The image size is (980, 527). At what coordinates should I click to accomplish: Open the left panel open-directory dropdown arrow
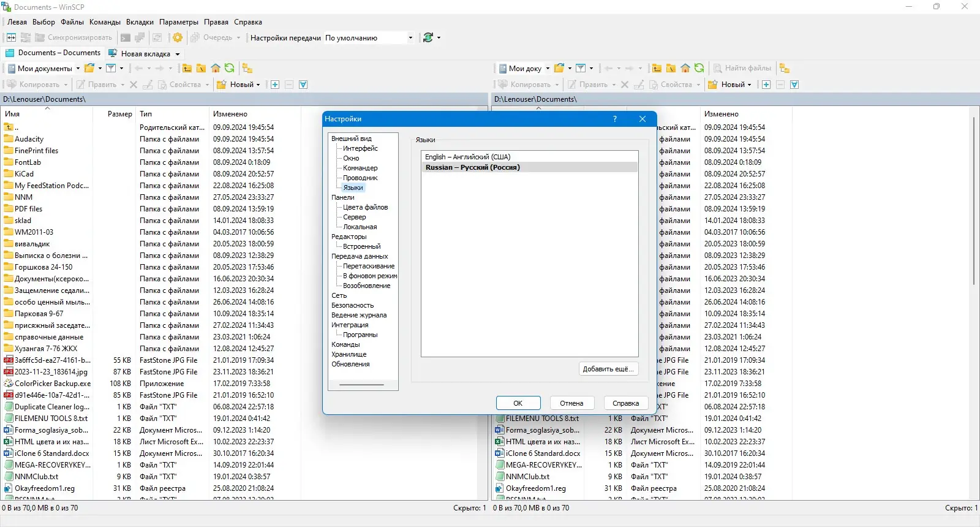coord(100,69)
